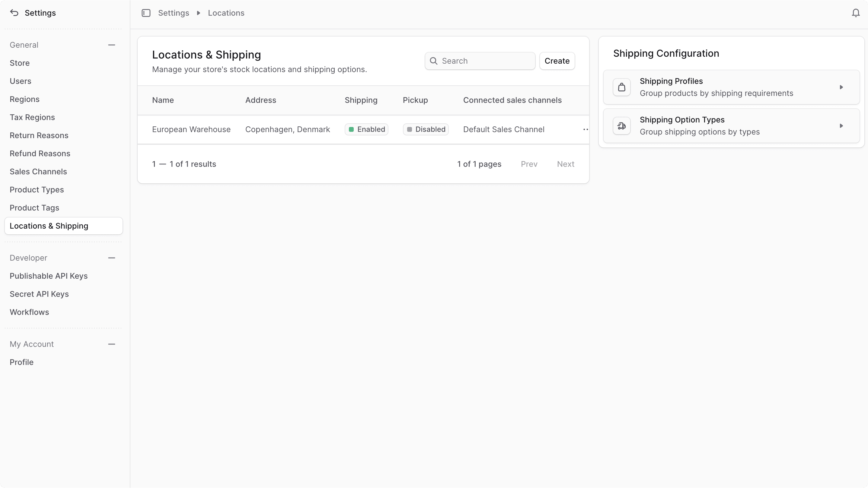This screenshot has height=488, width=868.
Task: Click the notification bell icon
Action: pos(855,13)
